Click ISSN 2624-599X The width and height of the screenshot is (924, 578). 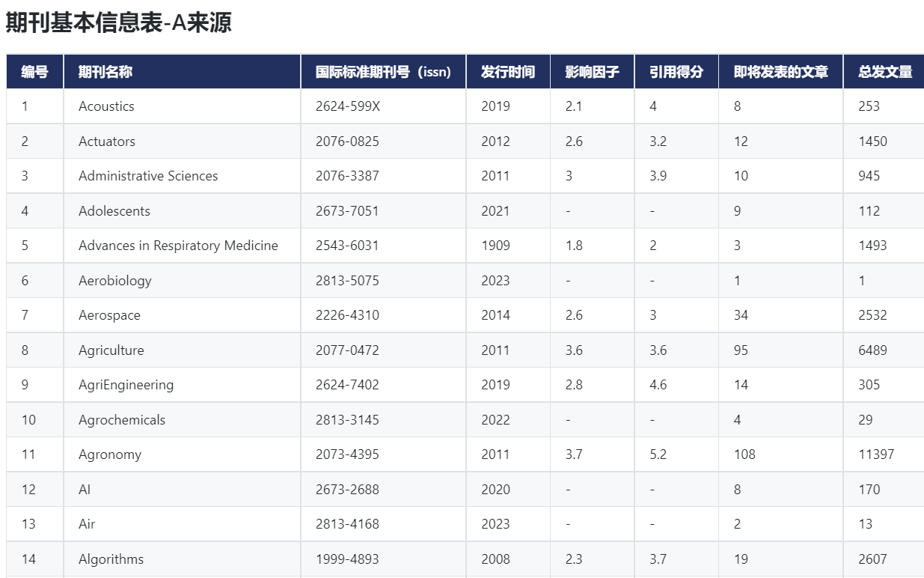pyautogui.click(x=348, y=106)
